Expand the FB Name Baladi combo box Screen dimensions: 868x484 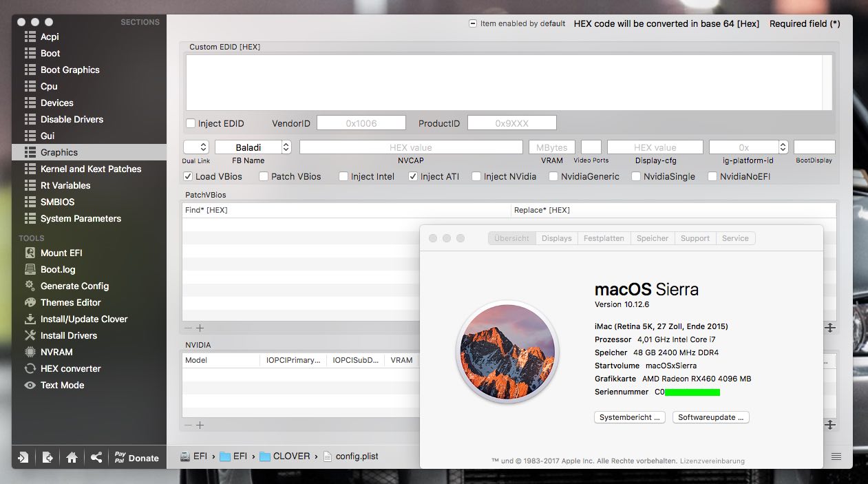286,147
